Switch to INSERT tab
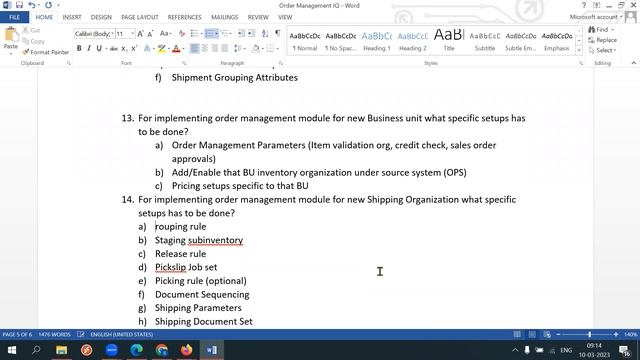 pos(72,17)
